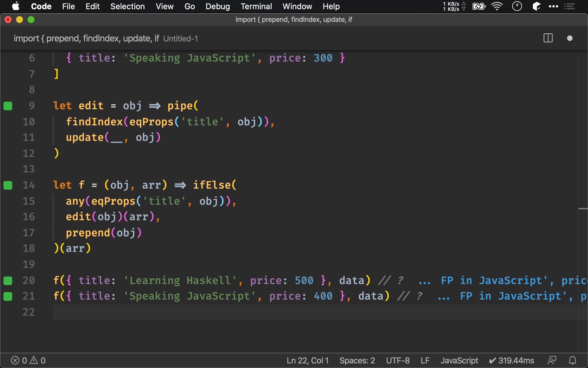The image size is (588, 368).
Task: Click LF end-of-line selector
Action: pos(425,361)
